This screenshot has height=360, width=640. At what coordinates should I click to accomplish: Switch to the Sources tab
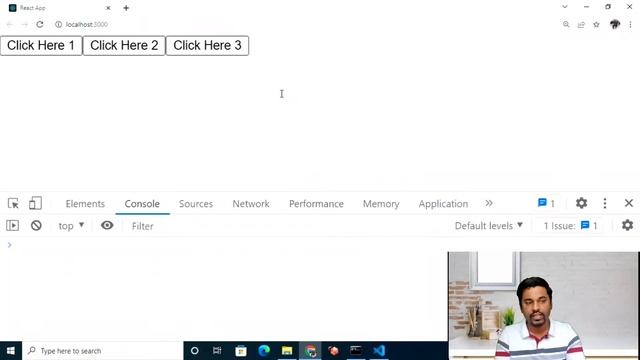196,204
